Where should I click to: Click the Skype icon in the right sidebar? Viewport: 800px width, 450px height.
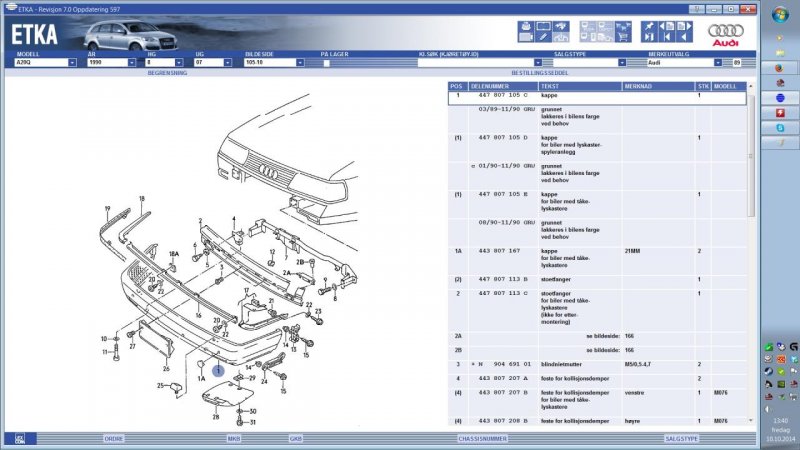[x=779, y=127]
